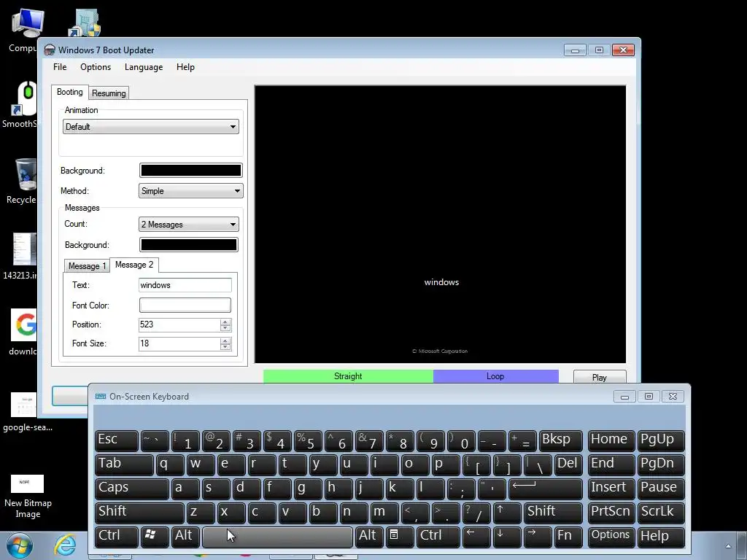Toggle the left Shift key

tap(139, 513)
